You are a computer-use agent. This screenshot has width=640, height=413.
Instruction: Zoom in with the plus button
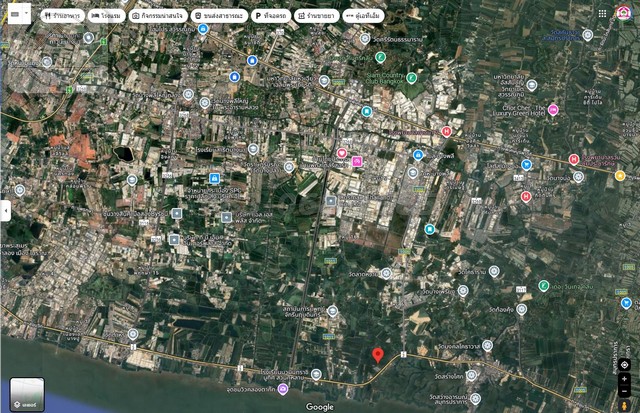[x=624, y=379]
